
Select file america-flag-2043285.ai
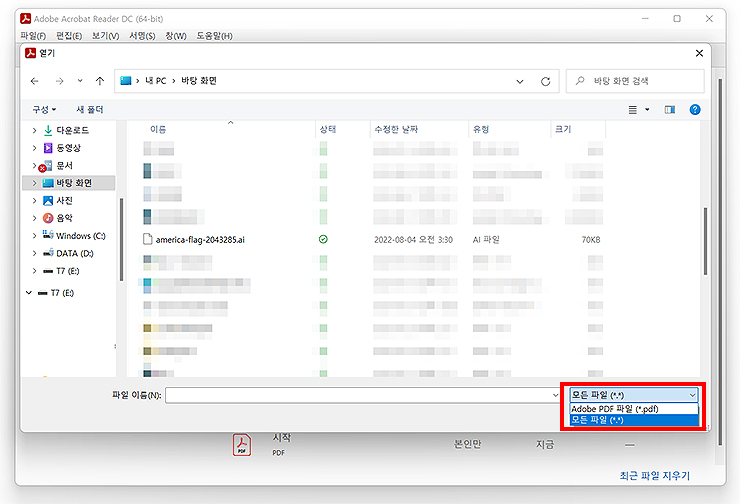pos(200,240)
